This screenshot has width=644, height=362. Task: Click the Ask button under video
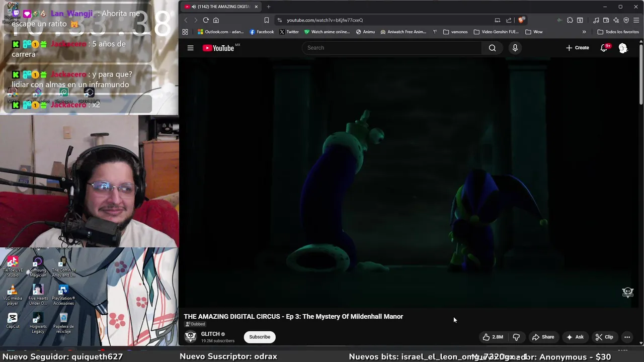click(575, 337)
